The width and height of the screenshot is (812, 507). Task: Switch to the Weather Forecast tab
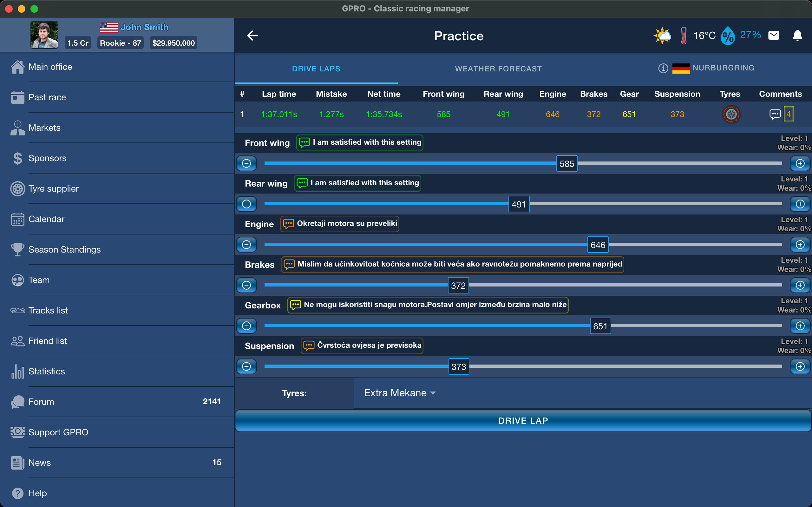(x=498, y=69)
